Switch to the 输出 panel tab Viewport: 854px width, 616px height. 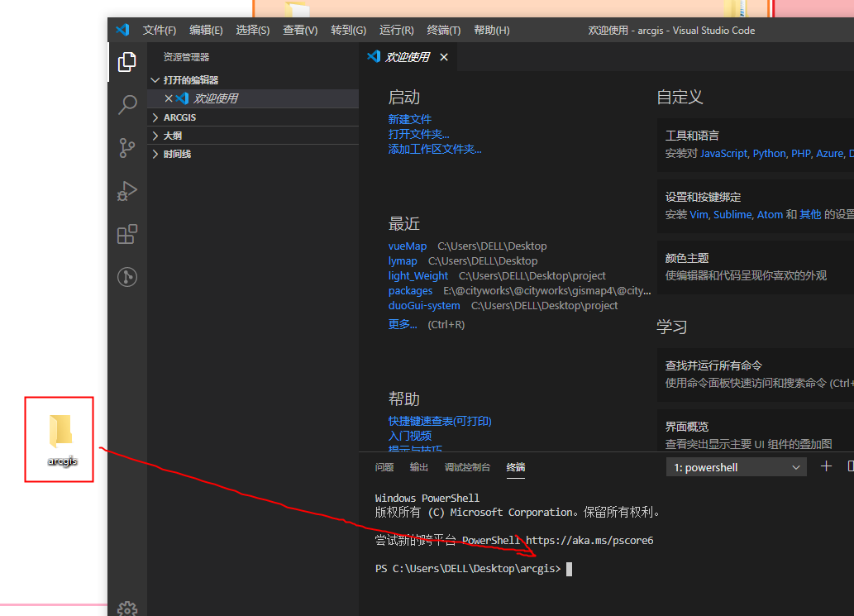(x=419, y=467)
